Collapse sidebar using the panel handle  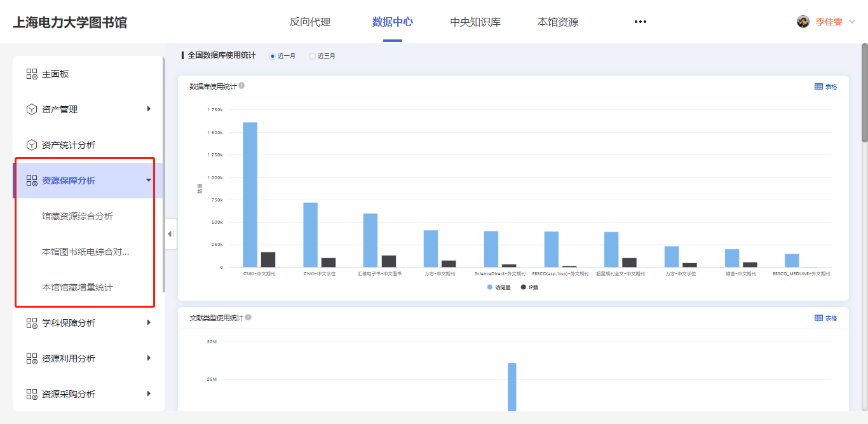[x=170, y=234]
